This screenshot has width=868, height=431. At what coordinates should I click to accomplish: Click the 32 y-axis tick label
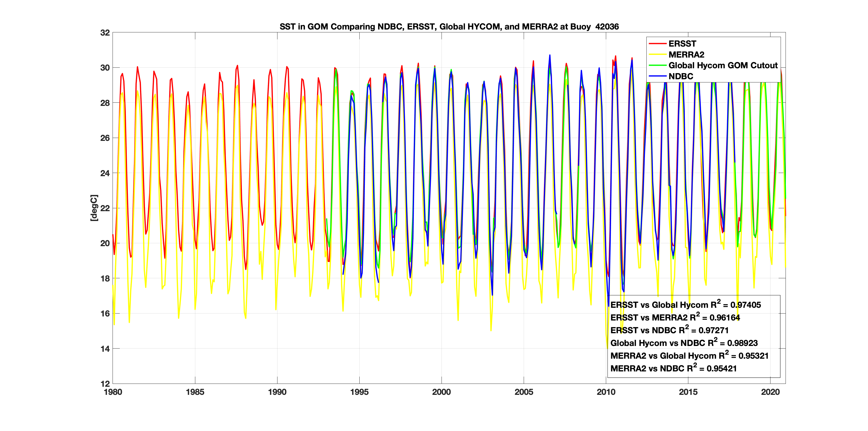coord(105,33)
